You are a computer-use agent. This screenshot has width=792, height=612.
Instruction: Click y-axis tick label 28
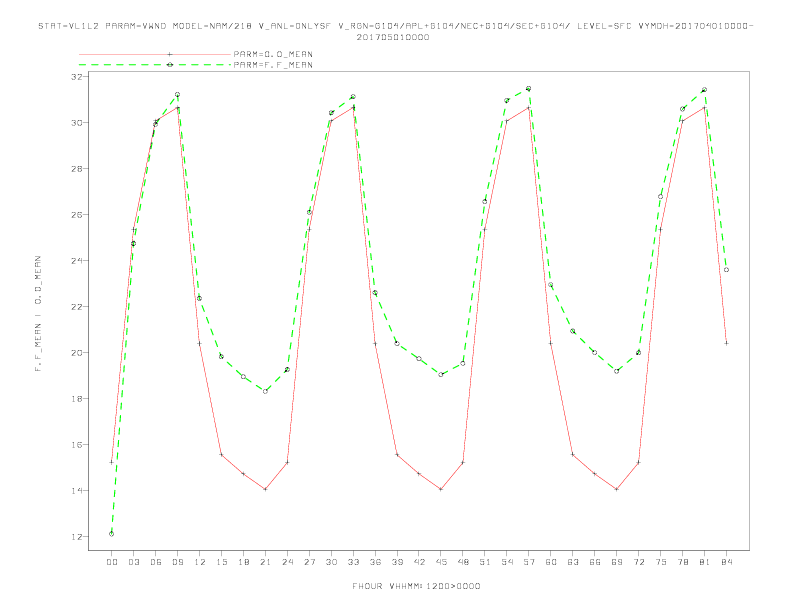click(77, 169)
